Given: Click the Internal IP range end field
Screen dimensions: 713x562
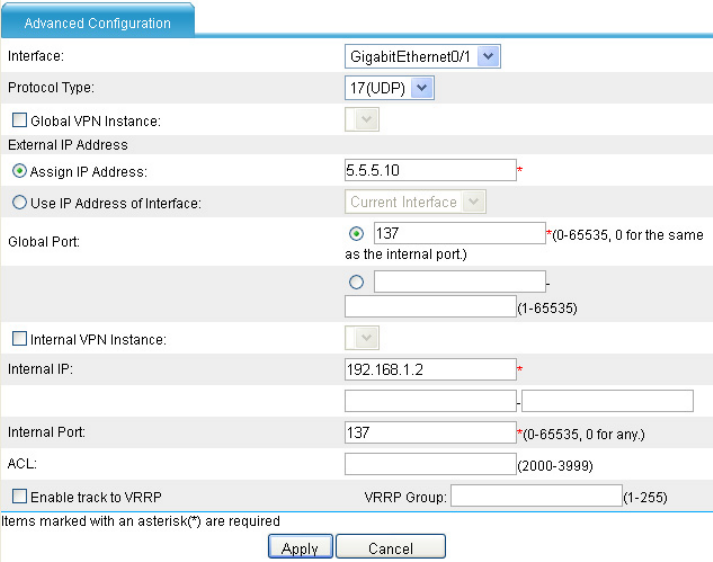Looking at the screenshot, I should tap(607, 401).
